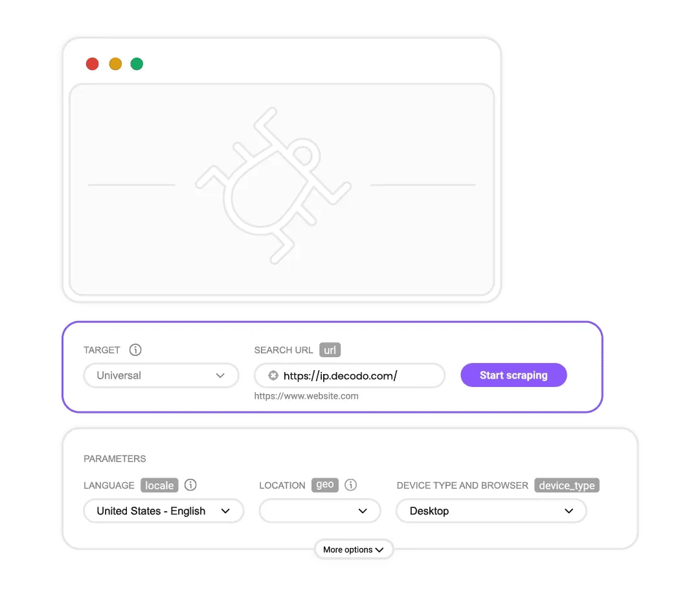Click the geo parameter tag

(x=325, y=485)
